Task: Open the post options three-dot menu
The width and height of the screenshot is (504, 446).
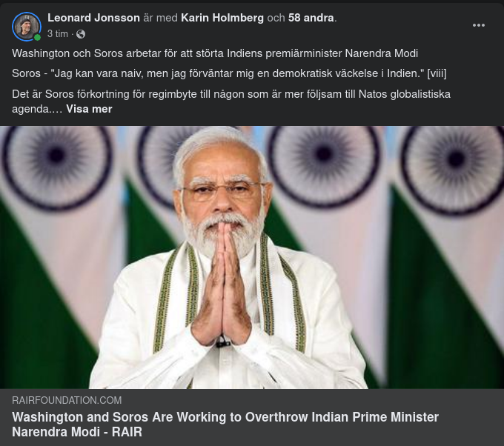Action: [479, 25]
